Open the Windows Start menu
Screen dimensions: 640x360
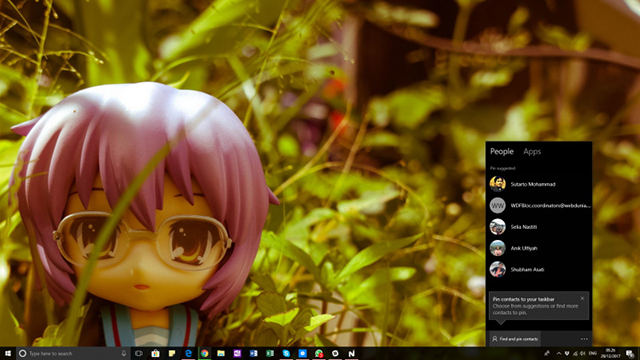[7, 353]
